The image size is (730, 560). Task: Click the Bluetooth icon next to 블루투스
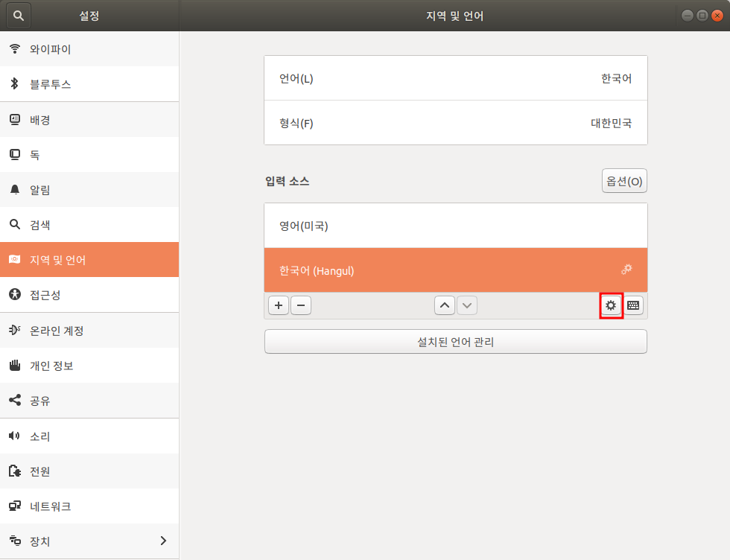15,84
